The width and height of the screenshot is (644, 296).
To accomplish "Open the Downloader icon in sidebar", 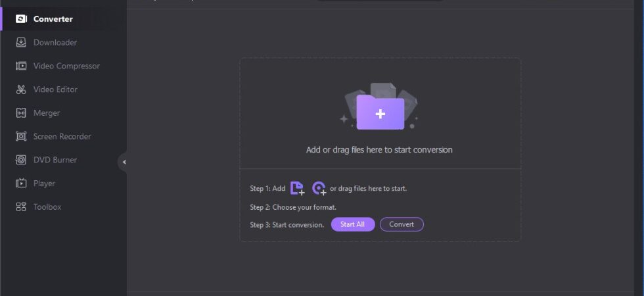I will pos(21,42).
